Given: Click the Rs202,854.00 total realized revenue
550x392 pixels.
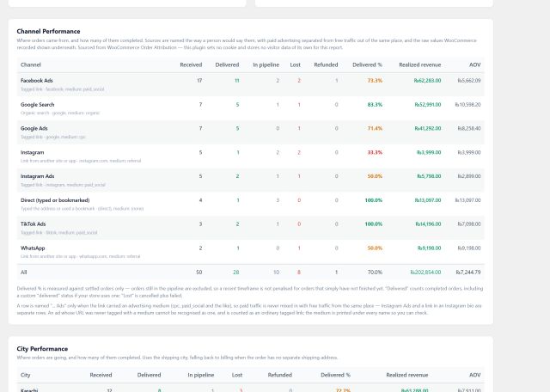Looking at the screenshot, I should click(425, 272).
